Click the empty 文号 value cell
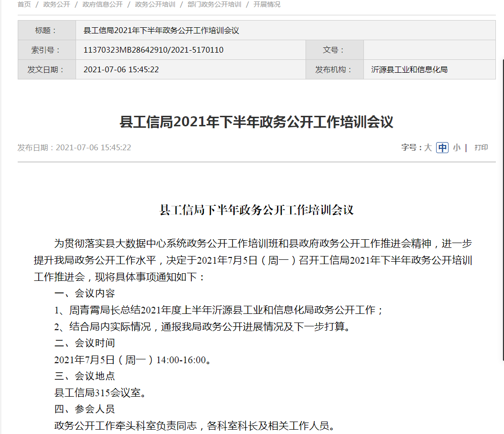504x434 pixels. (429, 50)
